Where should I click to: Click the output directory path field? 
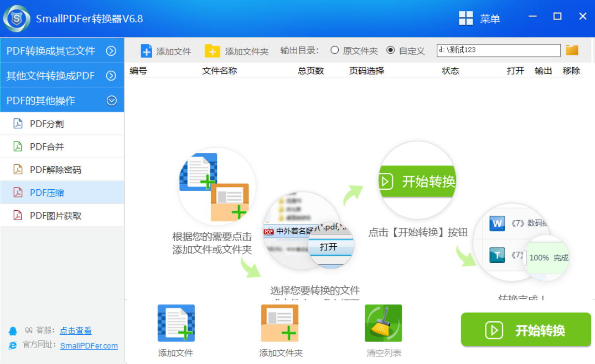[498, 50]
